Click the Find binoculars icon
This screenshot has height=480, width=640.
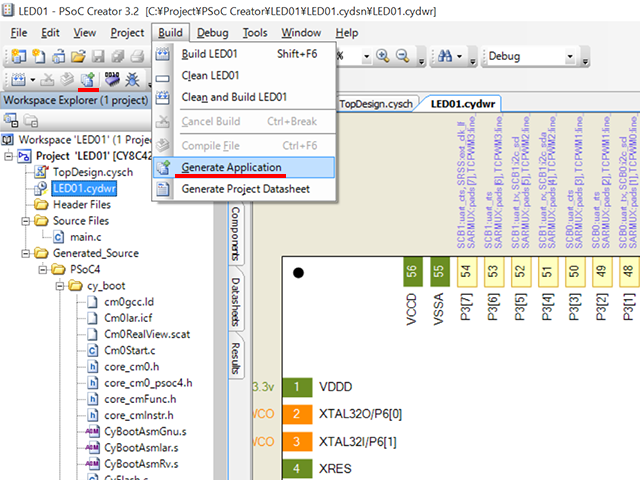click(x=445, y=56)
